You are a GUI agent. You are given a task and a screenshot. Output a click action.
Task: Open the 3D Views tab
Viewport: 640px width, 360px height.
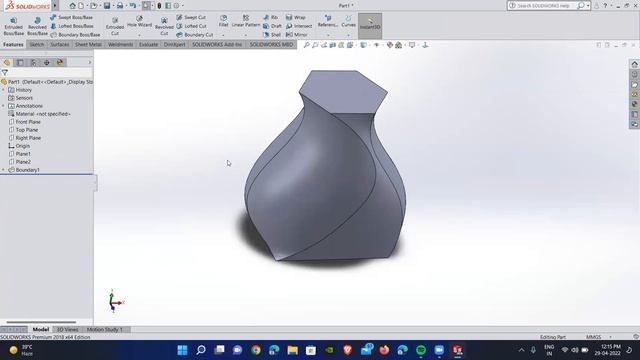coord(67,329)
